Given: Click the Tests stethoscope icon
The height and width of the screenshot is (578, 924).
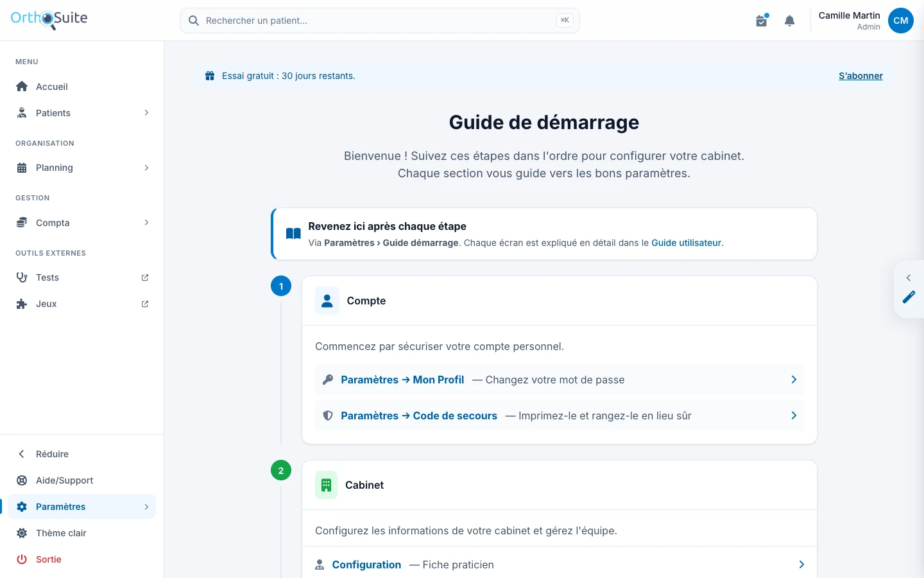Looking at the screenshot, I should point(22,277).
